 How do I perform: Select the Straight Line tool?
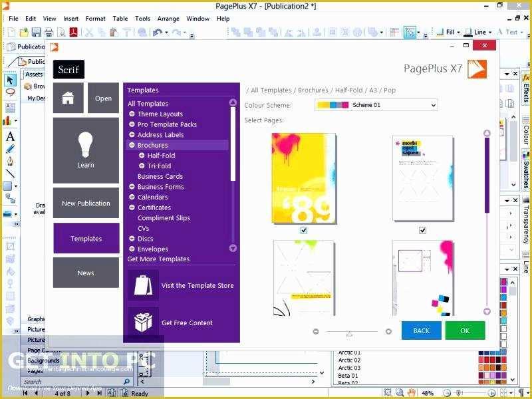[x=10, y=174]
